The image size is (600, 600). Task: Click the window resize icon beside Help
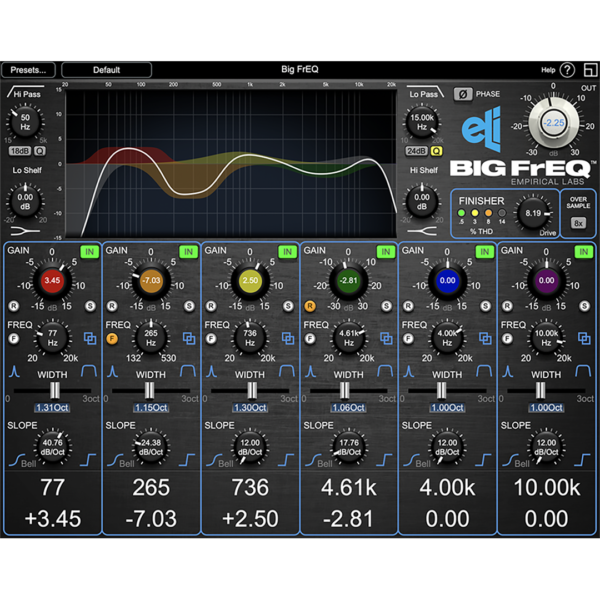(x=590, y=70)
